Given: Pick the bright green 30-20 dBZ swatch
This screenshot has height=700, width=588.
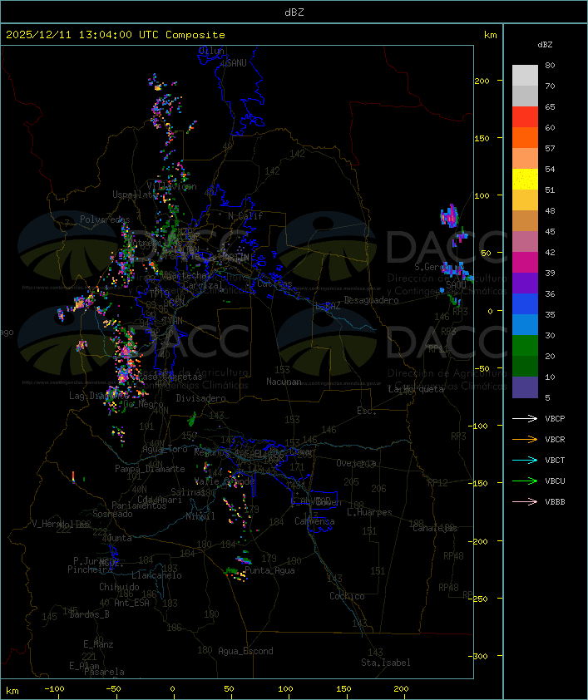Looking at the screenshot, I should [525, 346].
